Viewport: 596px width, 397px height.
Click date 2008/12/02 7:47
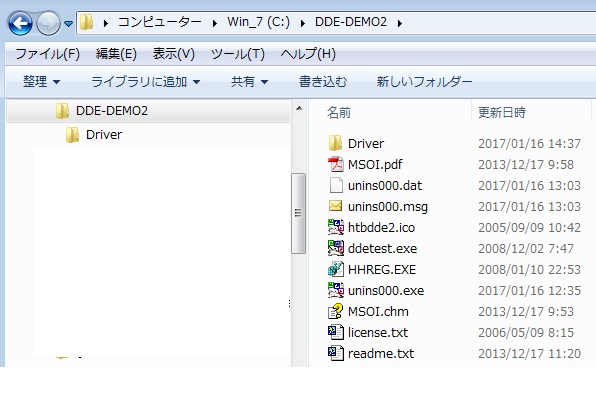(526, 248)
